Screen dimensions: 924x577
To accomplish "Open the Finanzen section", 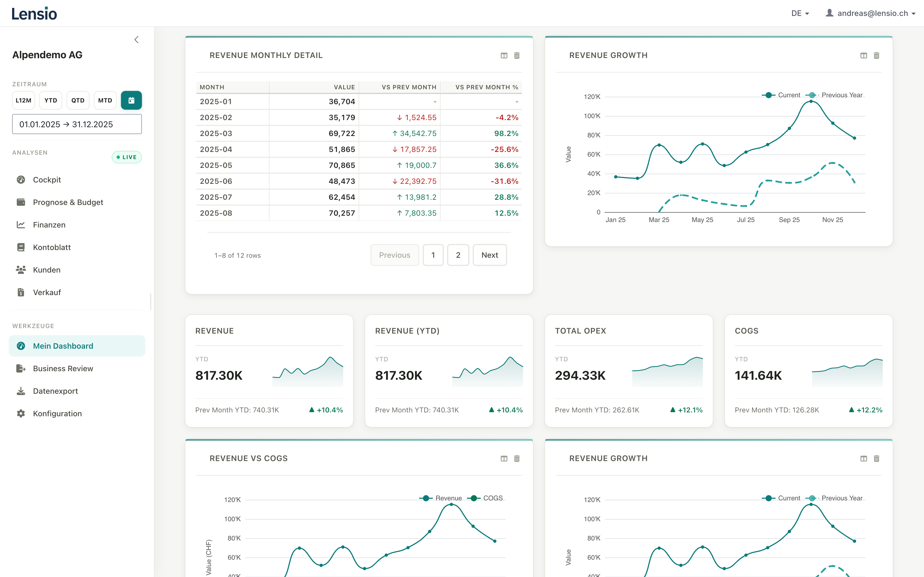I will (49, 225).
